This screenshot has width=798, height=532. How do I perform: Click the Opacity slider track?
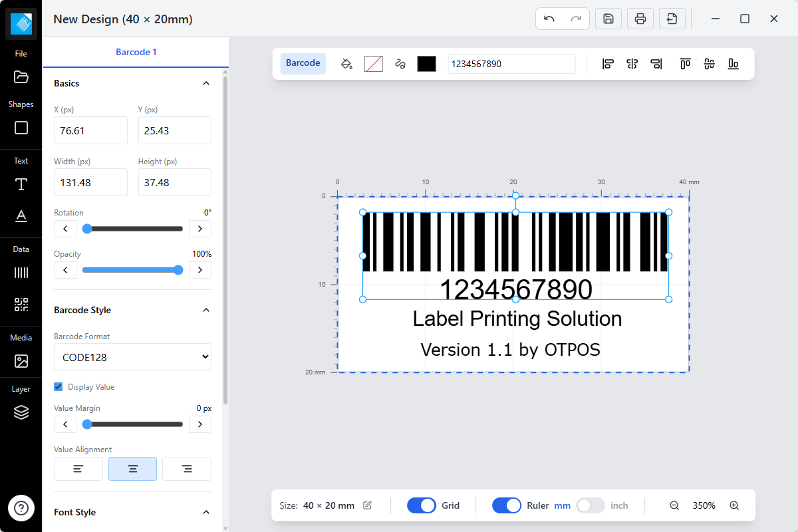[x=132, y=270]
